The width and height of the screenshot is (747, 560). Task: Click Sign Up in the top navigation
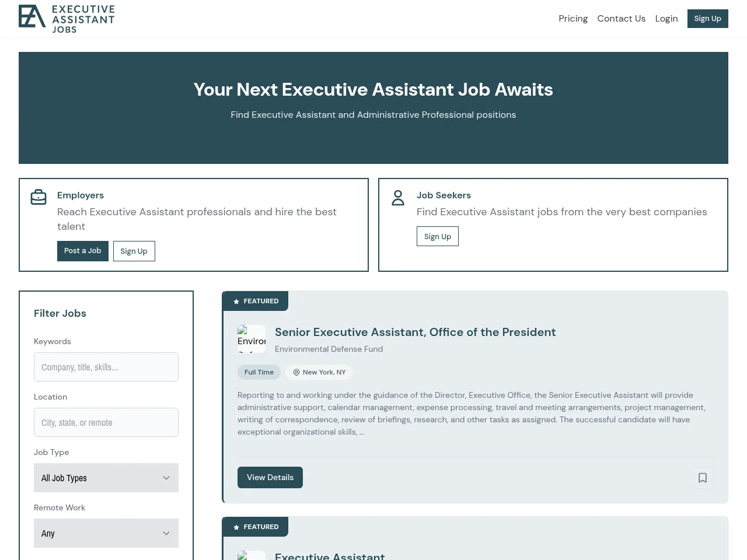(708, 19)
